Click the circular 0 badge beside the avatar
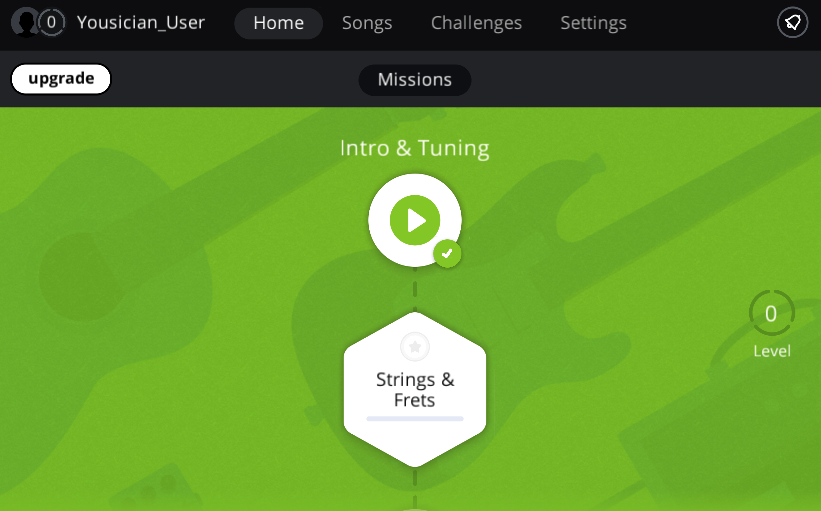The height and width of the screenshot is (511, 821). (x=51, y=22)
